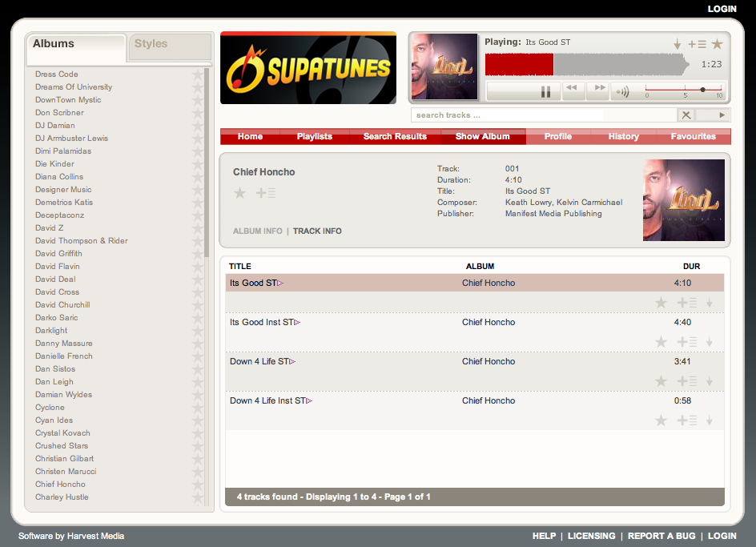Download the Its Good Inst ST track
Screen dimensions: 756x547
(710, 342)
